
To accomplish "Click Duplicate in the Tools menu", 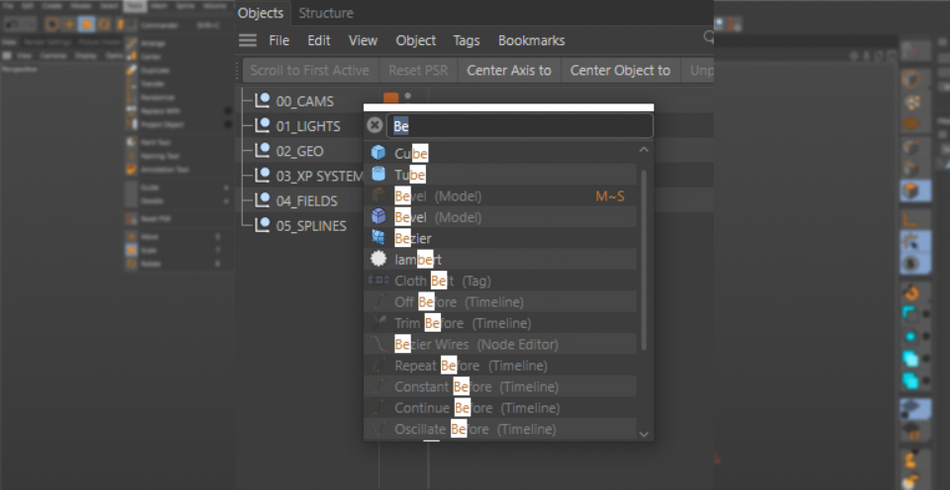I will coord(155,70).
